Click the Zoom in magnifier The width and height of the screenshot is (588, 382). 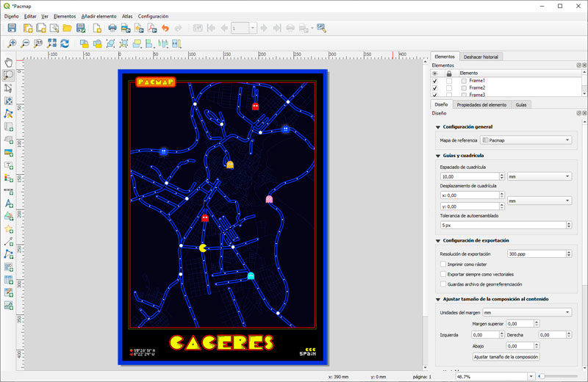12,43
